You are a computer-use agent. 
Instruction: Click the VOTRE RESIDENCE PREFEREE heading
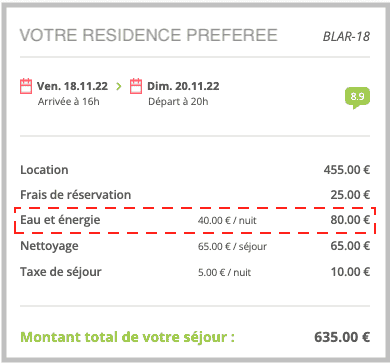(149, 35)
